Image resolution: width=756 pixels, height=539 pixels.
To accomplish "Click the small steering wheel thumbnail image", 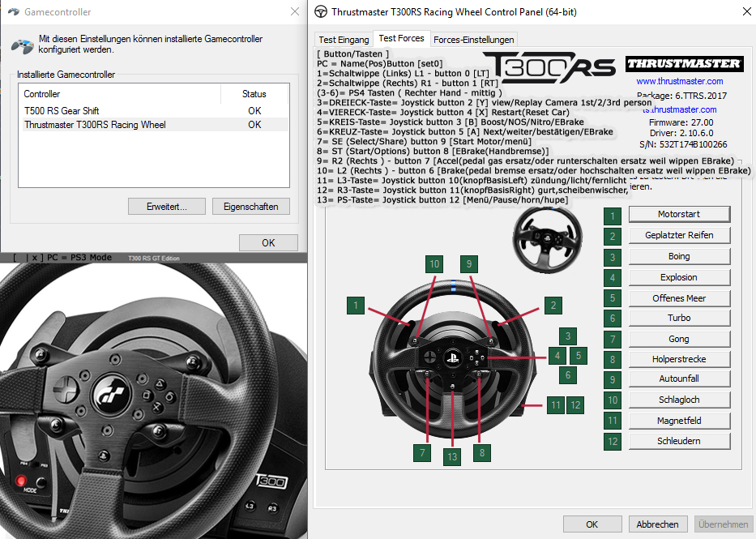I will point(547,238).
